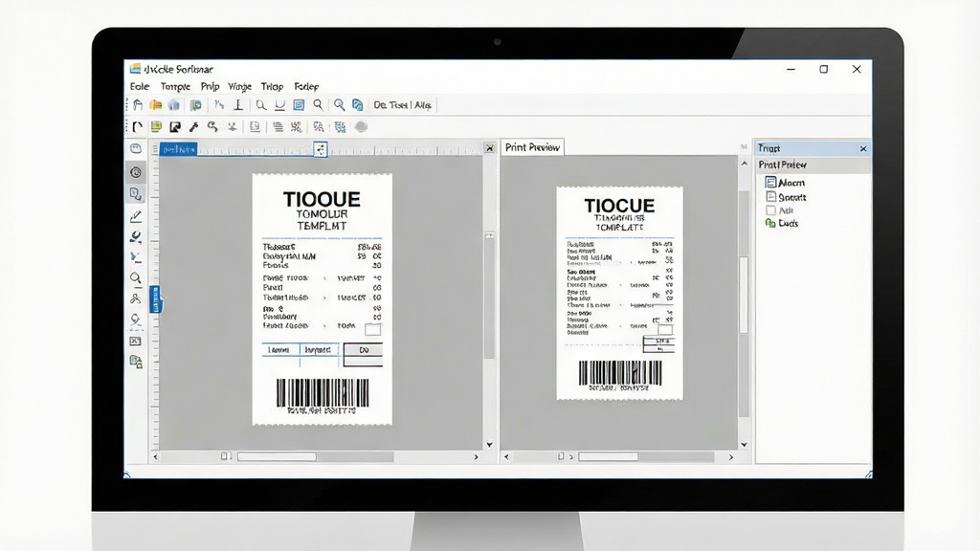
Task: Open the 'Tomple' menu
Action: coord(175,86)
